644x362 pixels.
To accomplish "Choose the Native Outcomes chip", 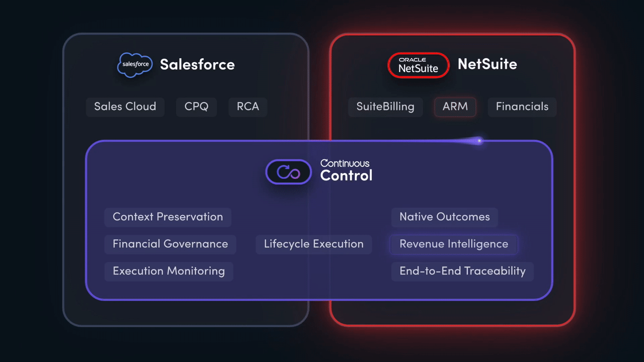I will pos(444,217).
